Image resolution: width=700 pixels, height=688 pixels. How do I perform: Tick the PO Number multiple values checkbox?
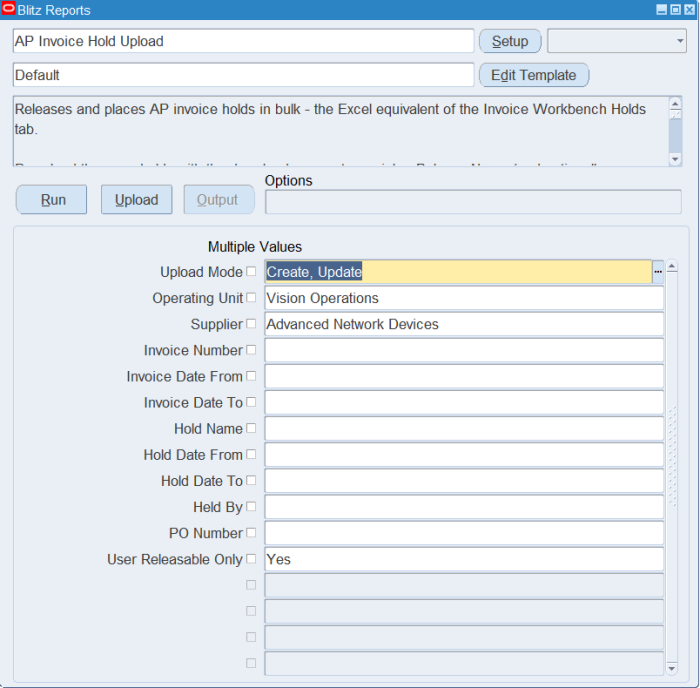[x=251, y=532]
